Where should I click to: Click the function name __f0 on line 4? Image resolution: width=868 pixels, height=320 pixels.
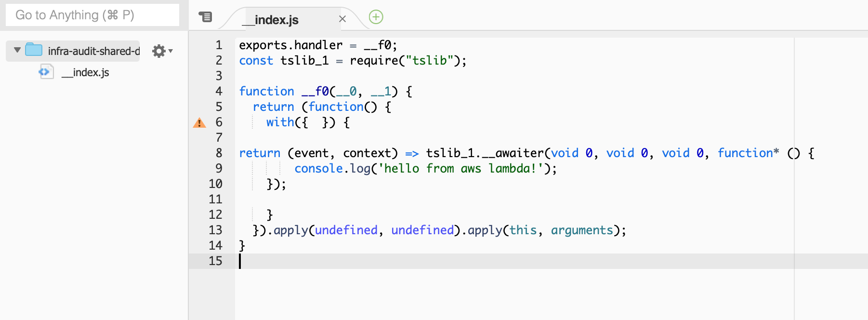pyautogui.click(x=316, y=91)
